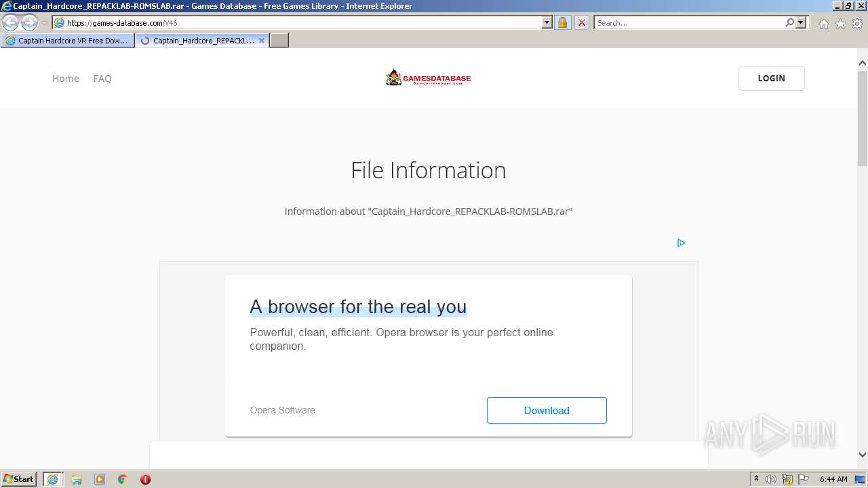Click the AdChoices triangle icon
The height and width of the screenshot is (488, 868).
(681, 243)
